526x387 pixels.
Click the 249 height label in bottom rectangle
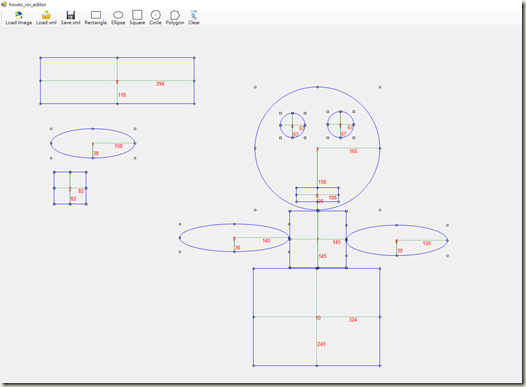pos(321,344)
